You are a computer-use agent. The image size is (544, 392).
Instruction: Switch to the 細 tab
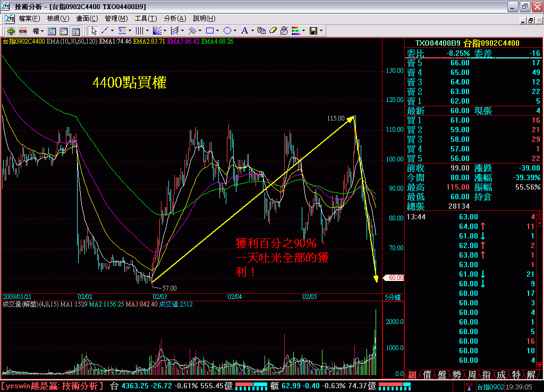(412, 374)
